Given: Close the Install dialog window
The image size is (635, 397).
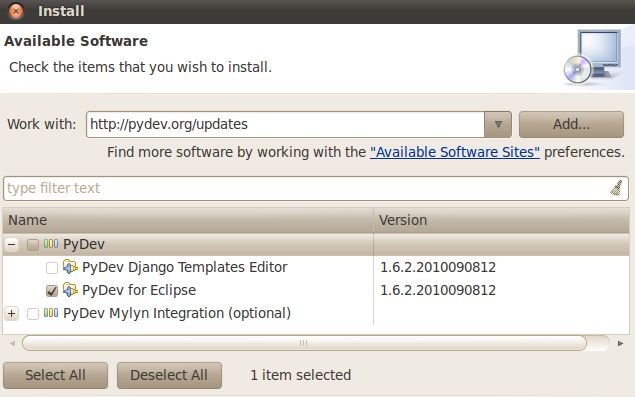Looking at the screenshot, I should click(16, 11).
